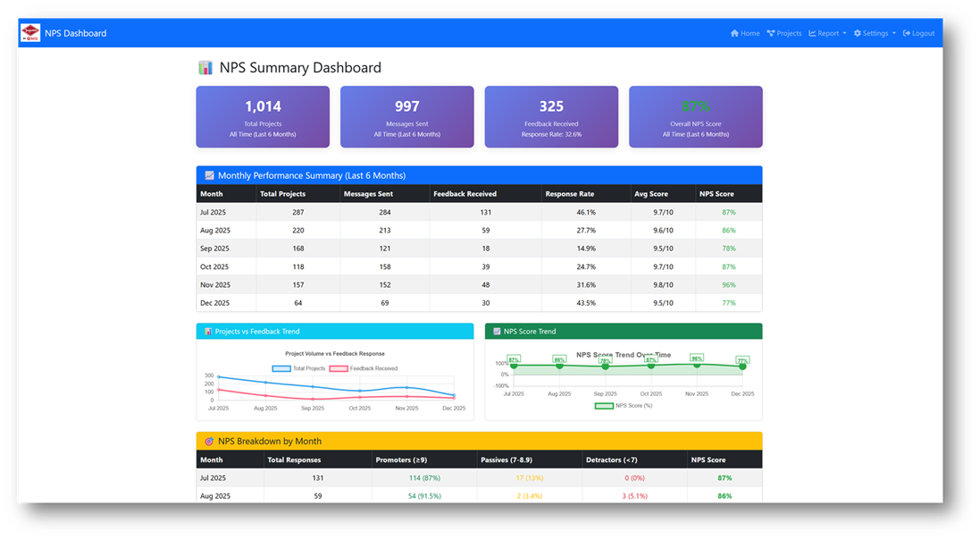Select the Projects icon in the top bar
The height and width of the screenshot is (540, 980).
pyautogui.click(x=771, y=33)
